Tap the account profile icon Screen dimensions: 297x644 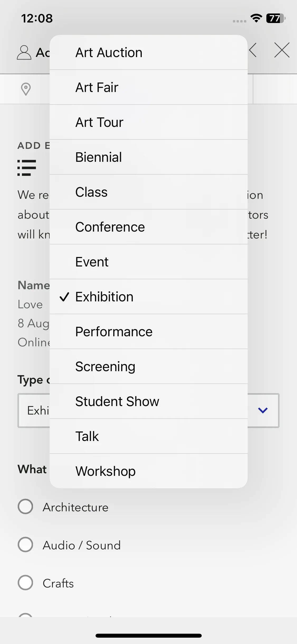[x=24, y=52]
